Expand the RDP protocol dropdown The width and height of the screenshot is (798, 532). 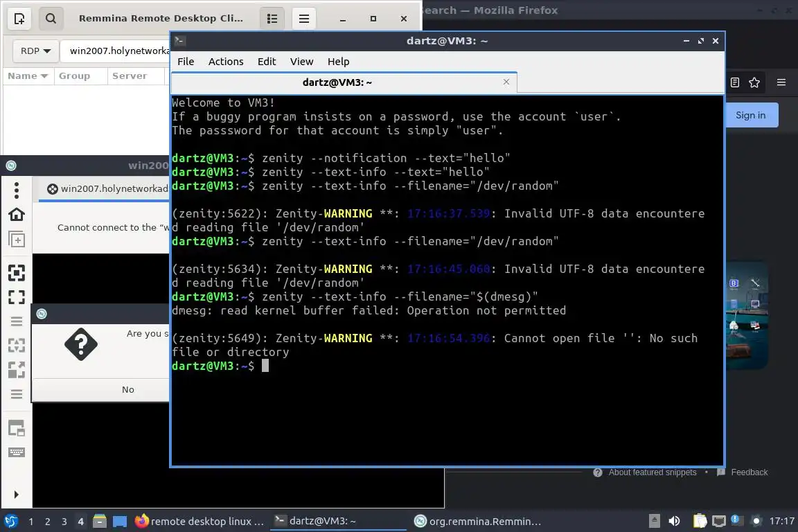(x=35, y=51)
